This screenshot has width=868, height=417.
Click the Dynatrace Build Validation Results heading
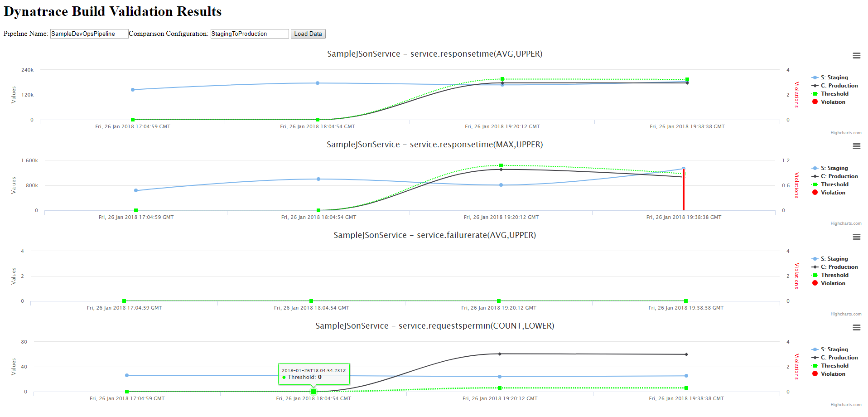[x=113, y=11]
